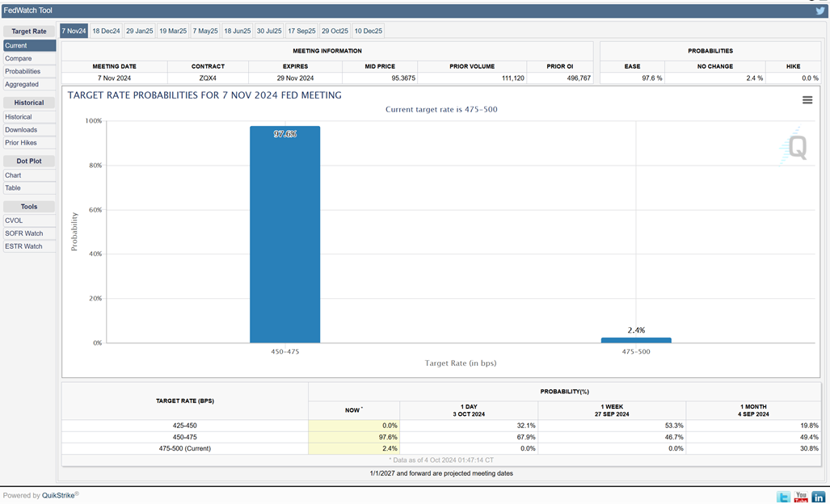The width and height of the screenshot is (830, 504).
Task: Select the 29 Jan25 meeting tab
Action: pos(139,31)
